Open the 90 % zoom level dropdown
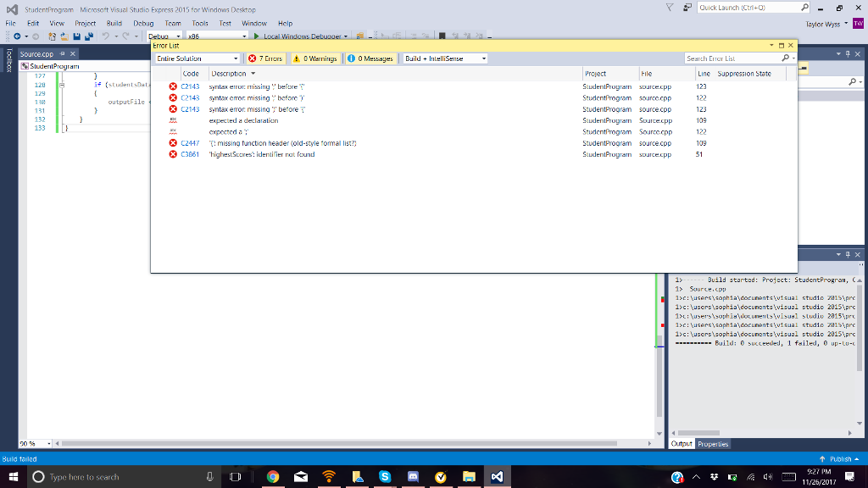Screen dimensions: 868x488 coord(48,443)
